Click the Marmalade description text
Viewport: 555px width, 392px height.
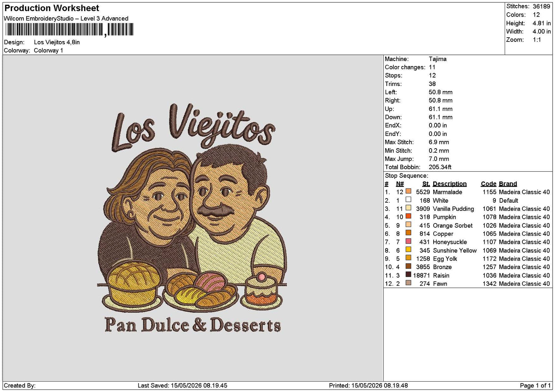(447, 192)
